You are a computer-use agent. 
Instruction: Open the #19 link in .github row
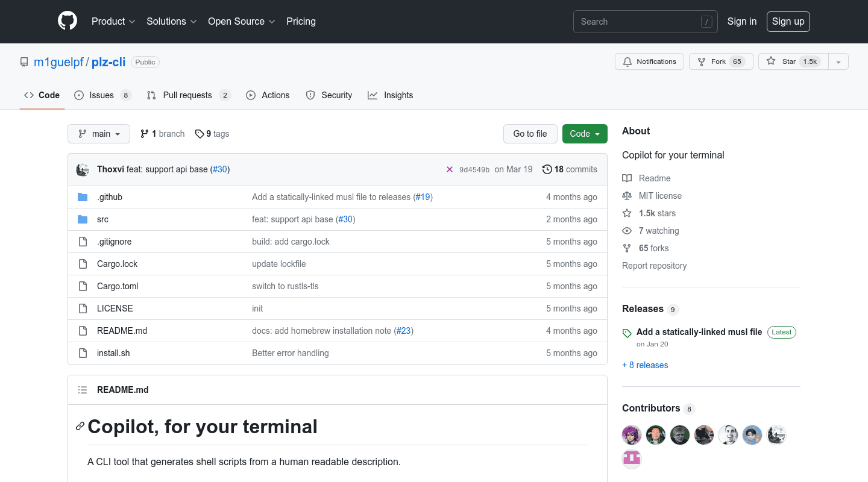(x=423, y=197)
